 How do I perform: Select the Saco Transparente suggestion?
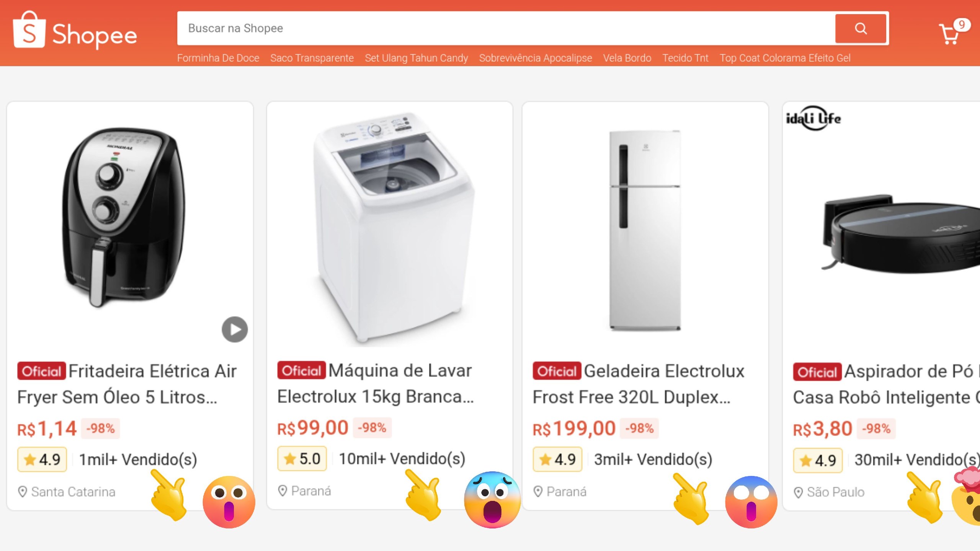312,58
